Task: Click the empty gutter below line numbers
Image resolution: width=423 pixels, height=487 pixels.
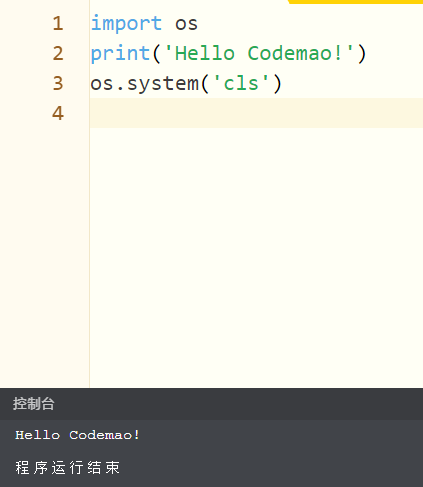Action: click(x=45, y=257)
